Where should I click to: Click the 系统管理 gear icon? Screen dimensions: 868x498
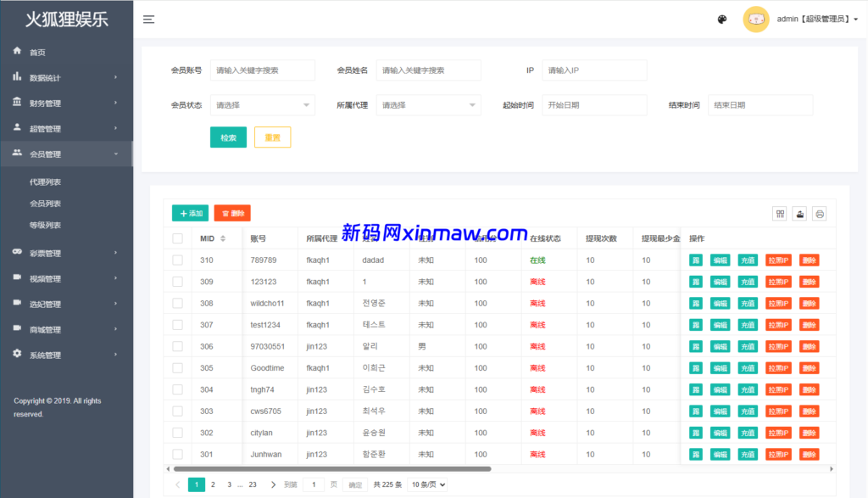[x=17, y=354]
